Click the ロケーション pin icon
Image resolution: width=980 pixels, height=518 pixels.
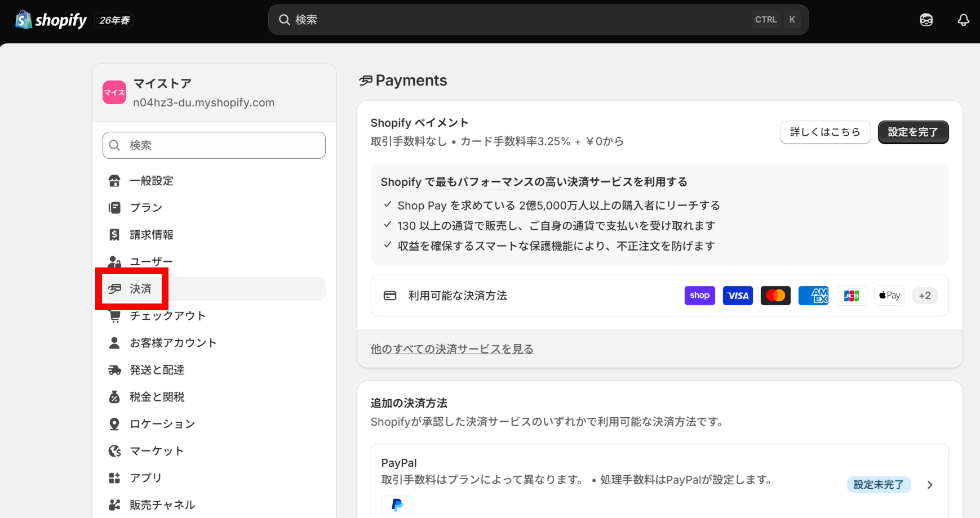click(x=114, y=424)
